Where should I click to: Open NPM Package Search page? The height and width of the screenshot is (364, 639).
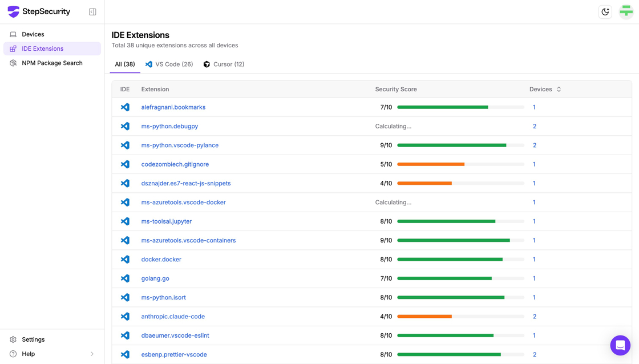52,63
